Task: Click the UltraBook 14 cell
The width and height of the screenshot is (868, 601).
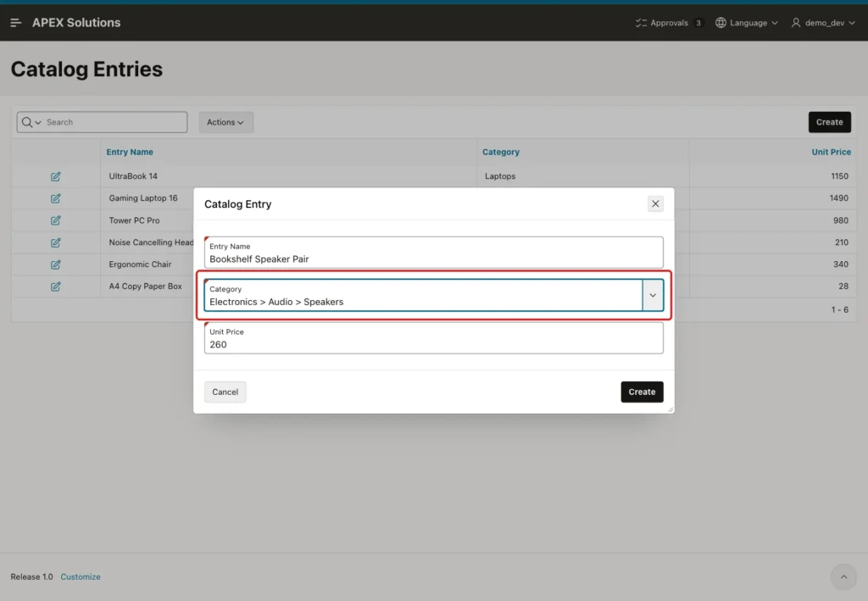Action: tap(133, 176)
